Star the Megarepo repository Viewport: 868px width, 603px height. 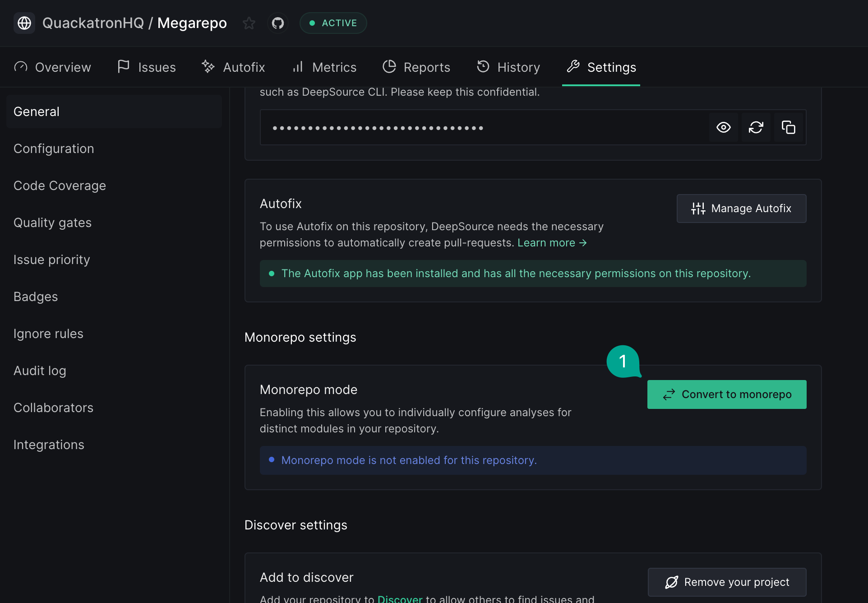pyautogui.click(x=249, y=23)
